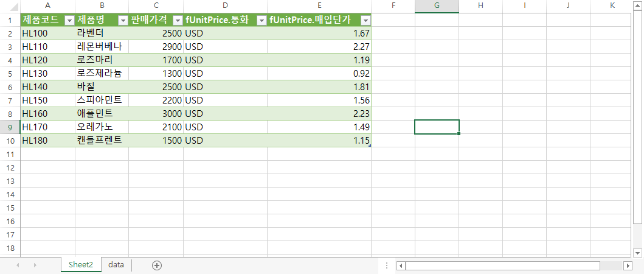
Task: Click the 스피아민트 product name cell
Action: point(102,100)
